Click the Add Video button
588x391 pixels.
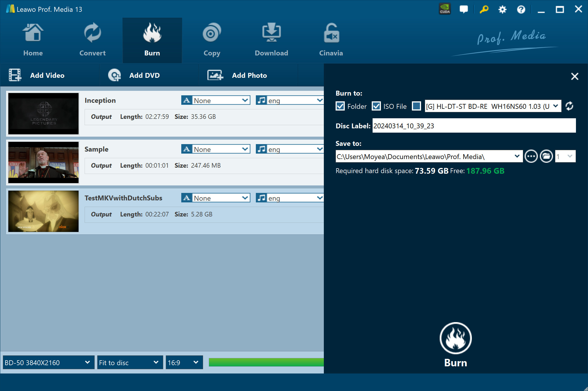pyautogui.click(x=37, y=75)
